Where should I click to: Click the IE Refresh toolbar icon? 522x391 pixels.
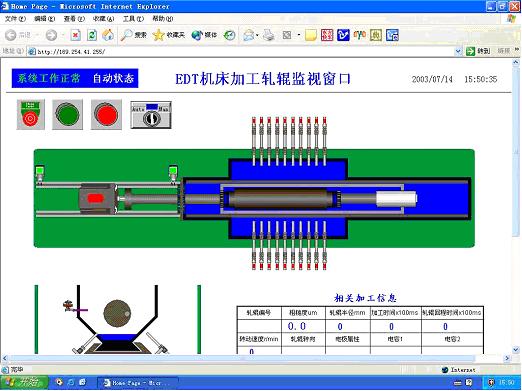tap(92, 35)
